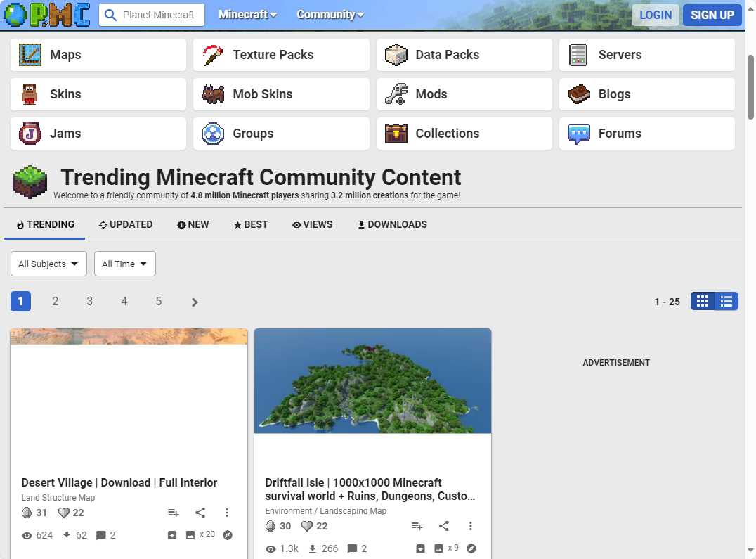
Task: Open Data Packs cube icon
Action: 396,55
